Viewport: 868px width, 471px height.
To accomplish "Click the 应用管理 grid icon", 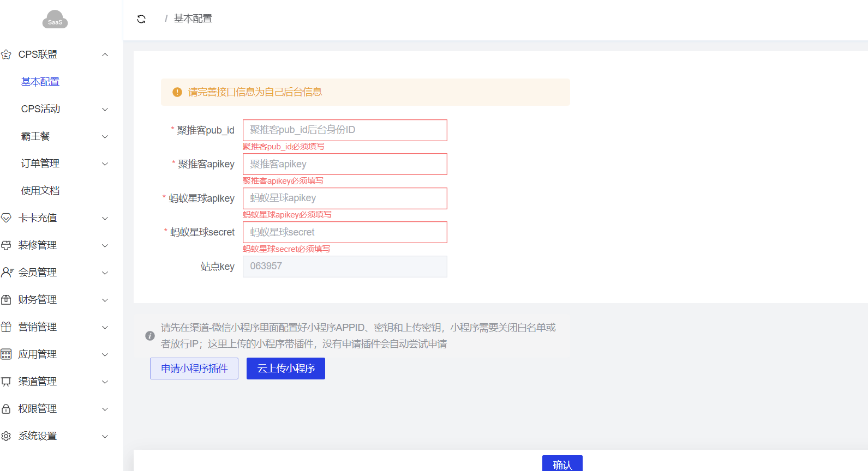I will coord(6,354).
